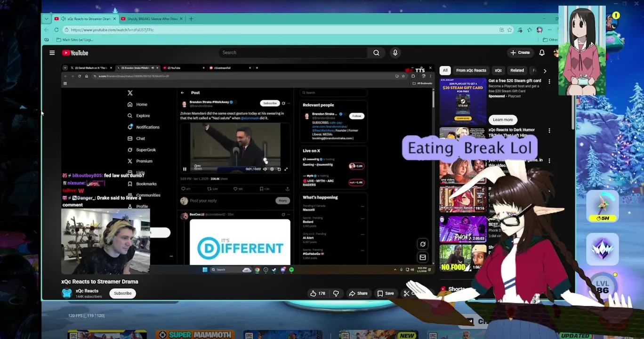This screenshot has width=644, height=339.
Task: Click Notifications in the video's X sidebar
Action: [x=144, y=127]
